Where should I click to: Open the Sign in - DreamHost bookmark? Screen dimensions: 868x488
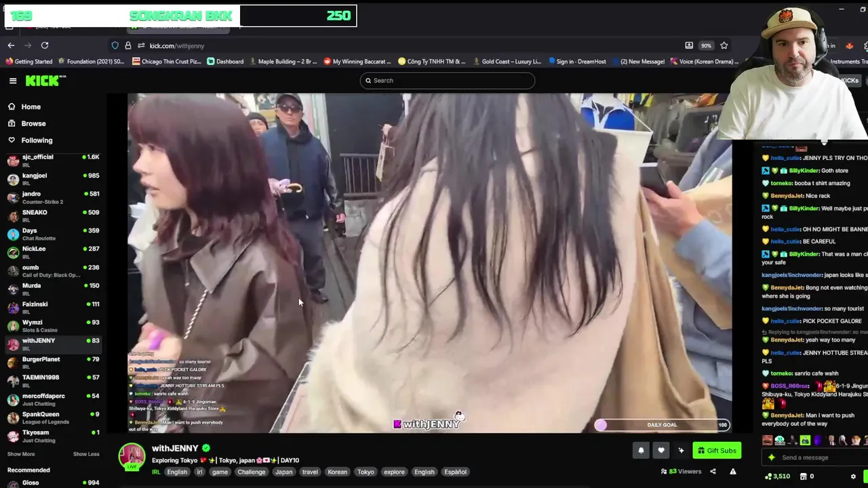point(577,62)
